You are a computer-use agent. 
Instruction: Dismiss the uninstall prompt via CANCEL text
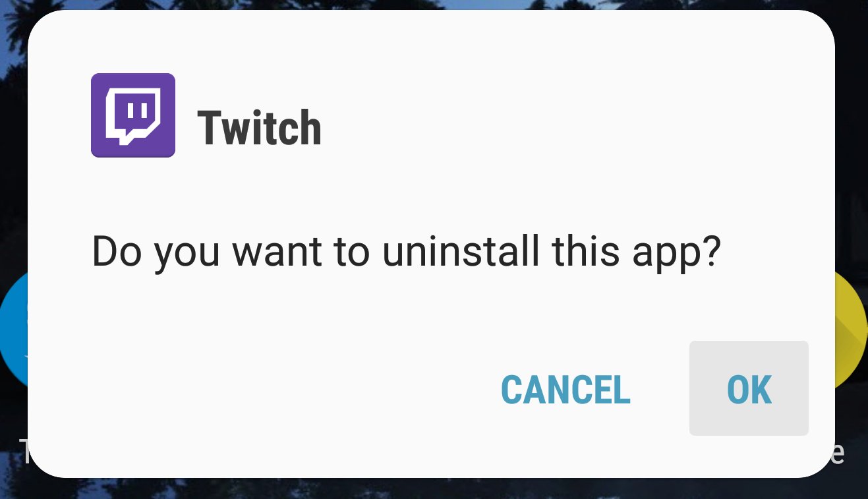[x=565, y=390]
